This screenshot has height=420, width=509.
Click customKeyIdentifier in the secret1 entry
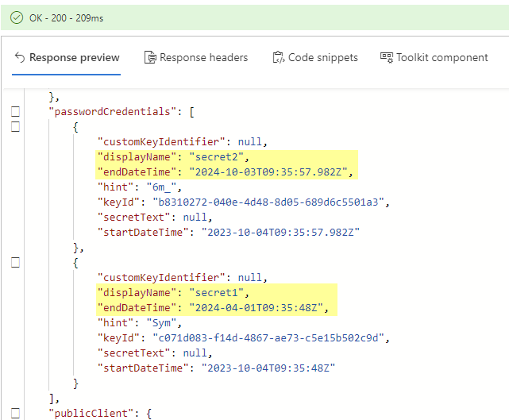click(161, 278)
